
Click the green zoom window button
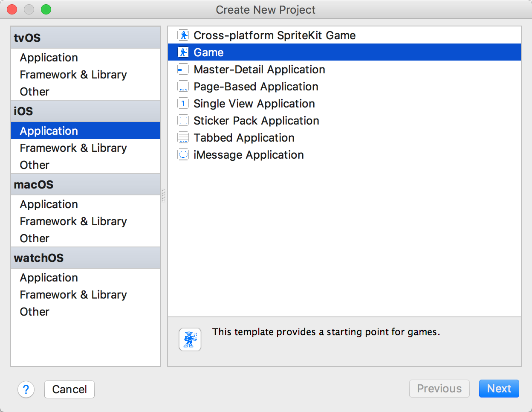[x=46, y=9]
